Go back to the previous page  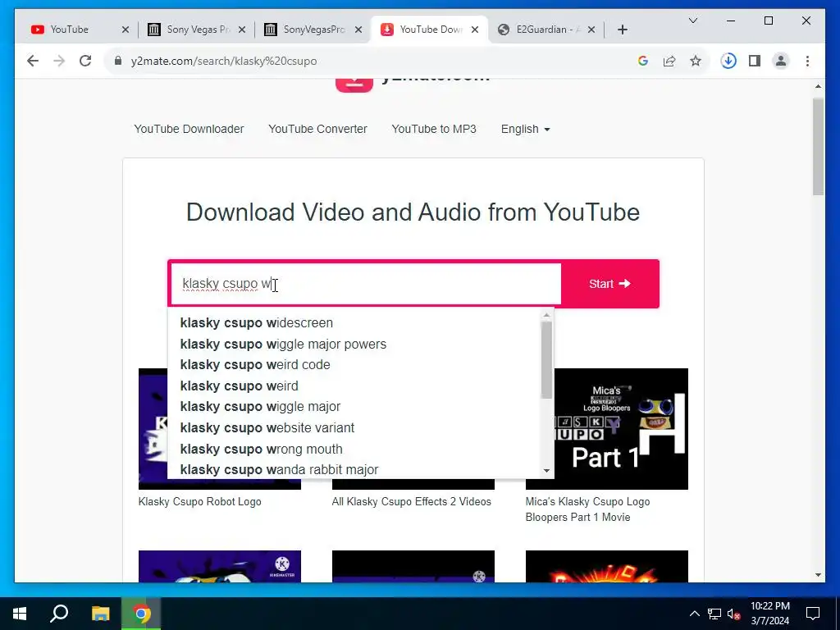[33, 61]
